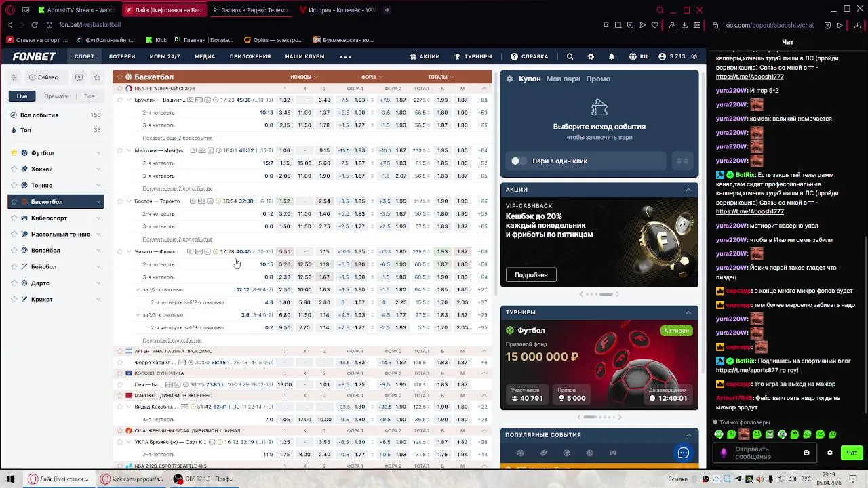
Task: Expand the Киберспорт sport chevron
Action: click(x=98, y=218)
